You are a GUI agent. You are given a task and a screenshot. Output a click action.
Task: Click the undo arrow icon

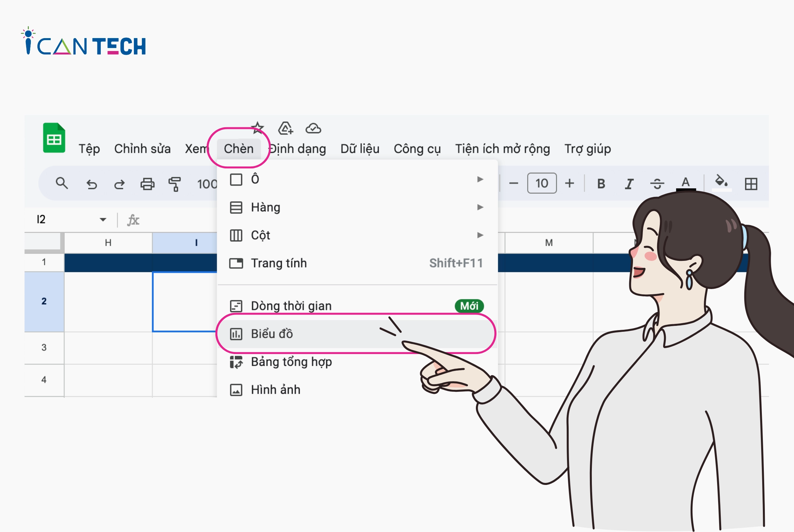(x=91, y=184)
